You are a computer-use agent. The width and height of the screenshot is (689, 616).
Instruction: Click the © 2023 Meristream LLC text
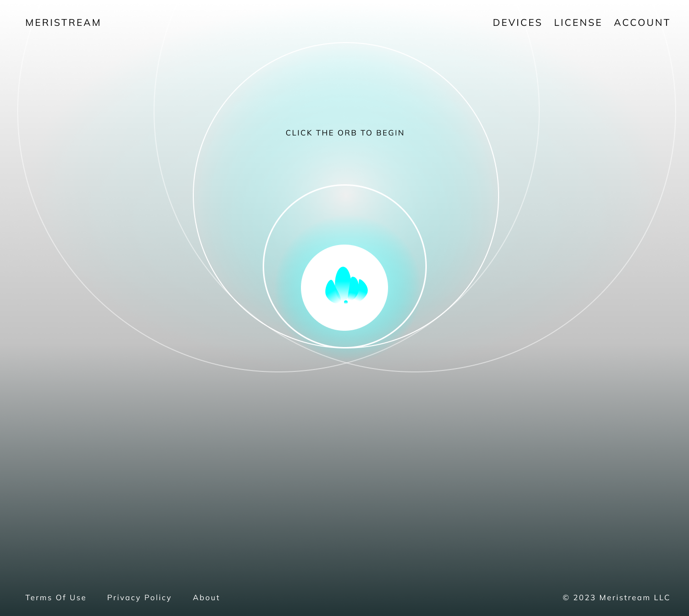616,597
